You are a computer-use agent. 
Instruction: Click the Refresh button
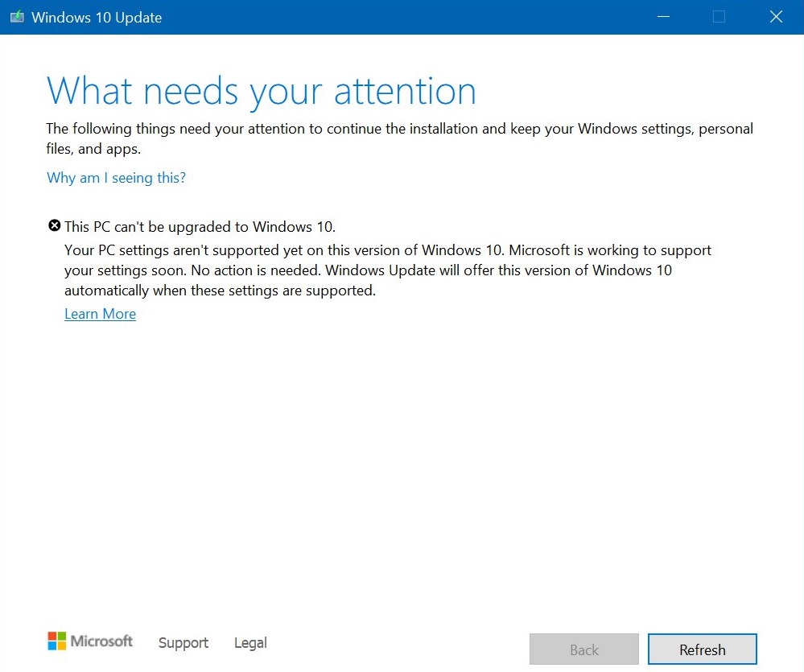pyautogui.click(x=702, y=649)
